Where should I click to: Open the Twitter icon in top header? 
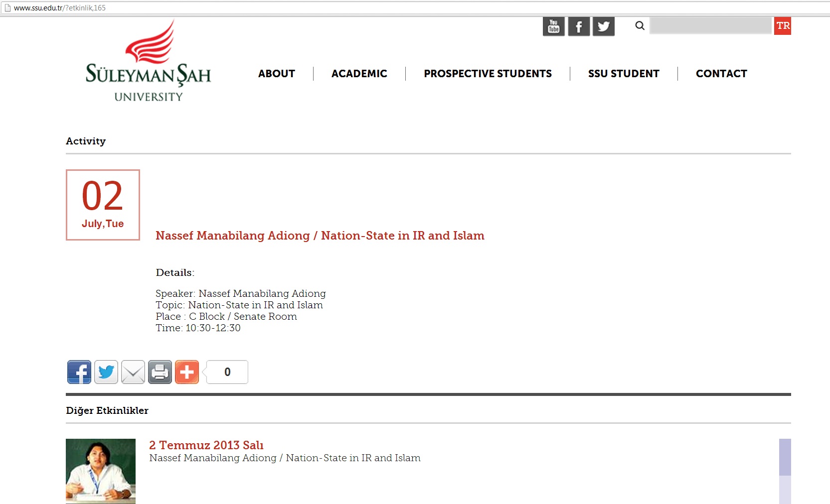pos(604,26)
